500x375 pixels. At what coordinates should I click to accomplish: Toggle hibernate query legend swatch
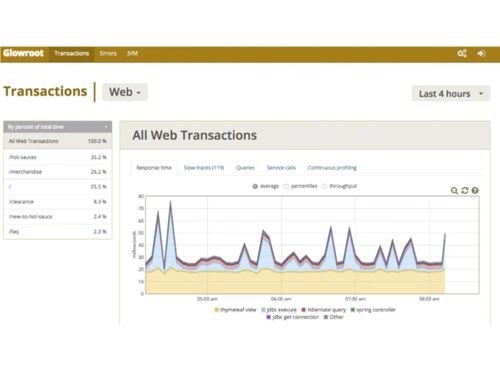[304, 310]
